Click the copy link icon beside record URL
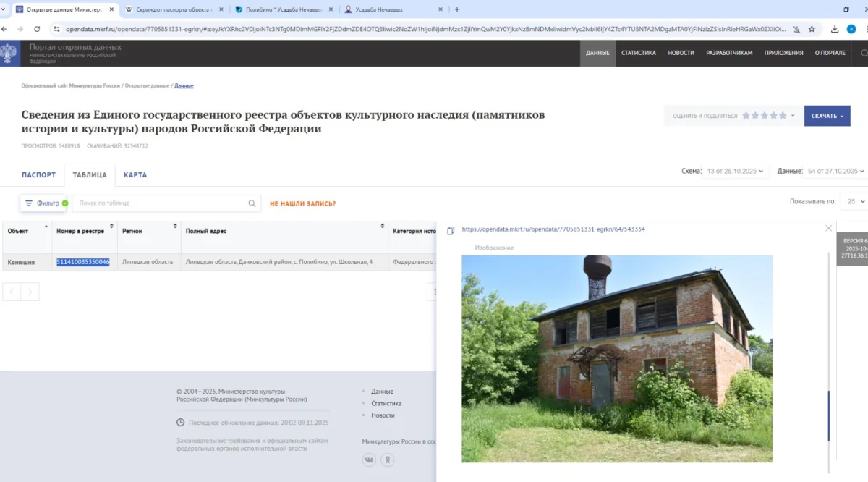 coord(451,230)
